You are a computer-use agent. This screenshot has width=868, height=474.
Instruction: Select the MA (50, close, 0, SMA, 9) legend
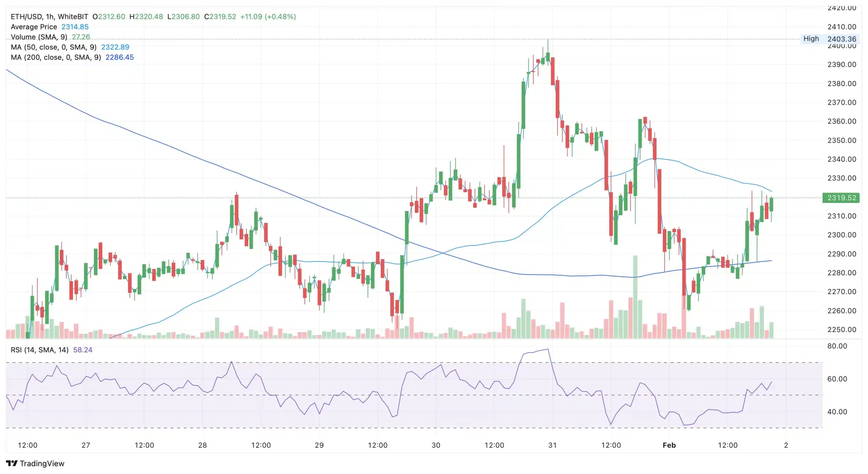click(54, 47)
